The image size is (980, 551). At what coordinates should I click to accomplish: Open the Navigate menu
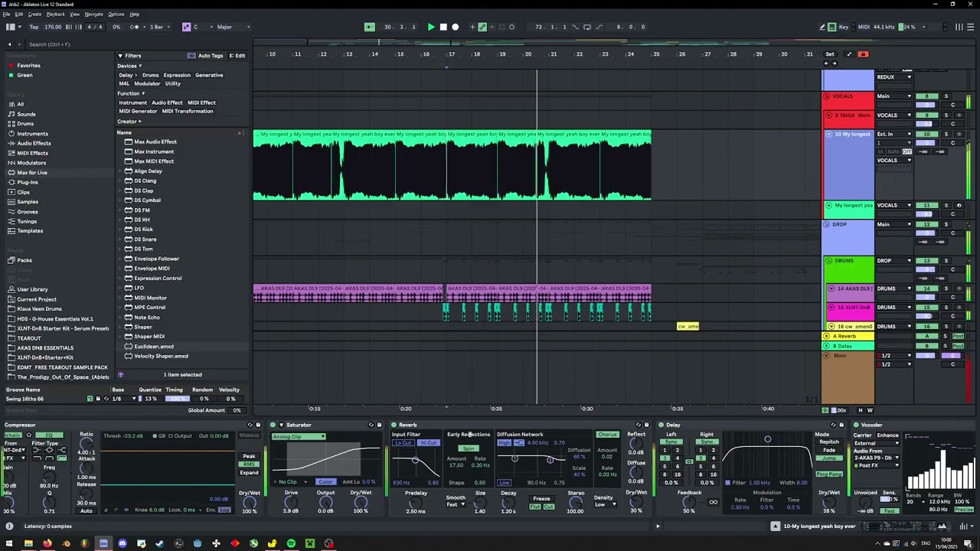click(93, 14)
